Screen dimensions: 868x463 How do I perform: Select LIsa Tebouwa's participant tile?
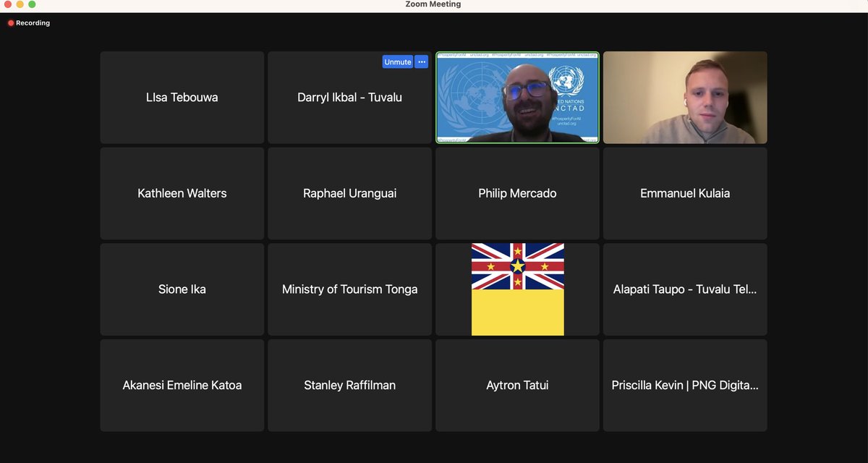click(182, 97)
